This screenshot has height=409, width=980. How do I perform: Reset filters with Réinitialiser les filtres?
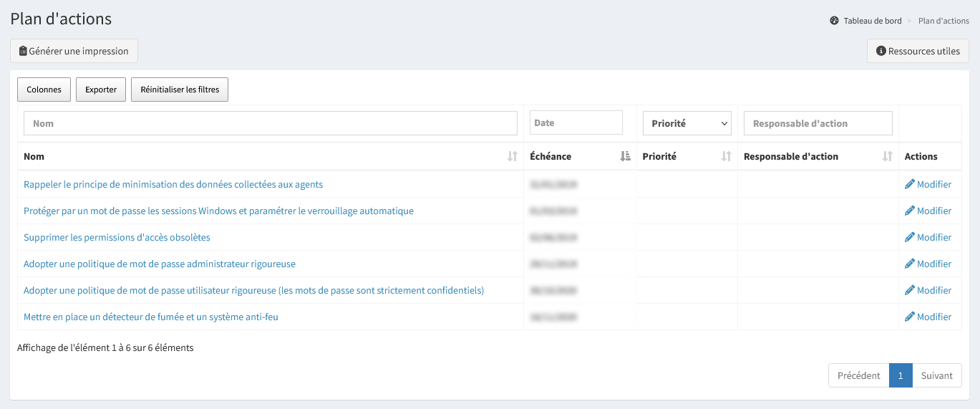pos(179,90)
